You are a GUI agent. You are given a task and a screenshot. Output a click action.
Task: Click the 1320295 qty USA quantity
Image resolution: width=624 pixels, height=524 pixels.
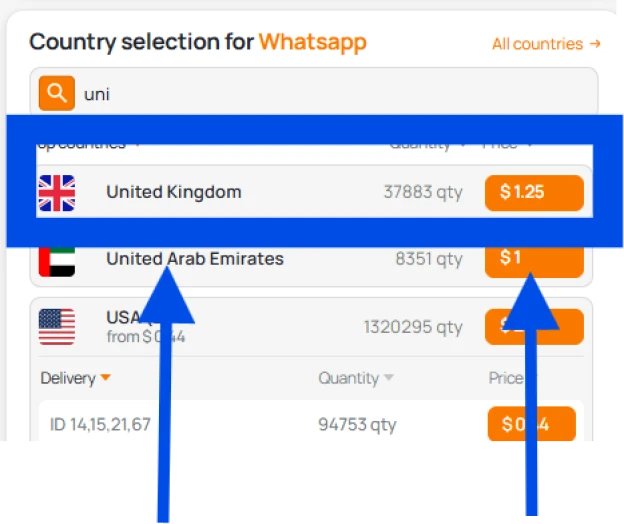coord(413,327)
